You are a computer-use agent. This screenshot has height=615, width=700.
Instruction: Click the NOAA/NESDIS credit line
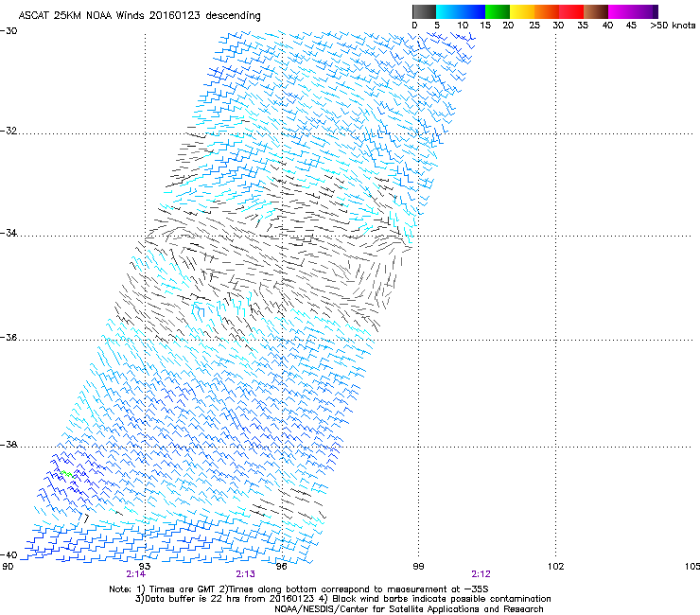409,609
